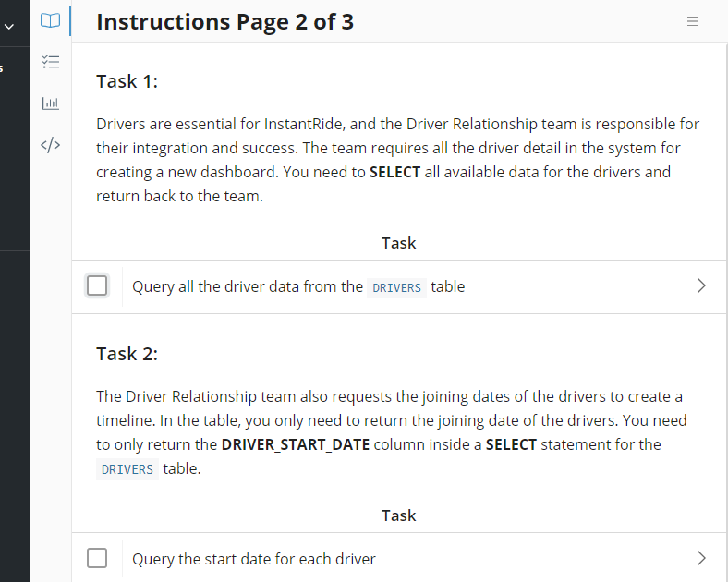
Task: Collapse the dark panel using the down chevron
Action: point(9,27)
